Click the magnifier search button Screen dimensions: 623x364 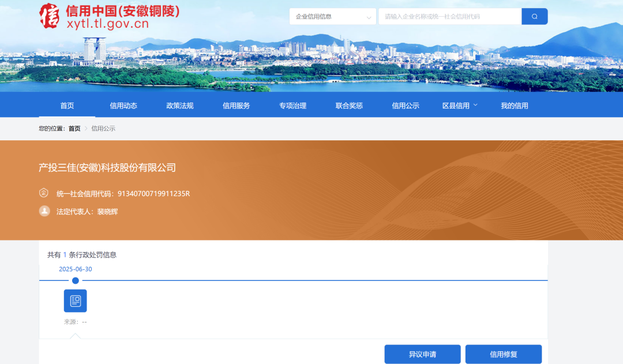coord(534,16)
